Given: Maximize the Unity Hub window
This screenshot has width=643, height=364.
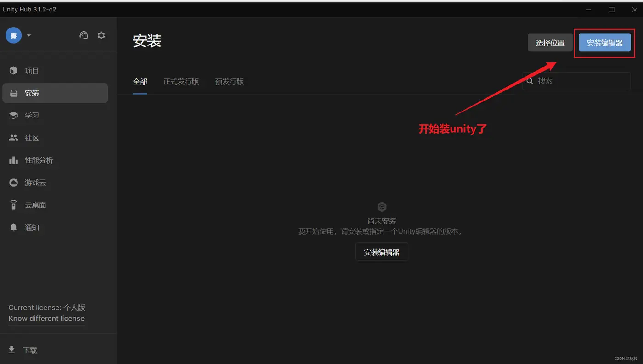Looking at the screenshot, I should (611, 10).
